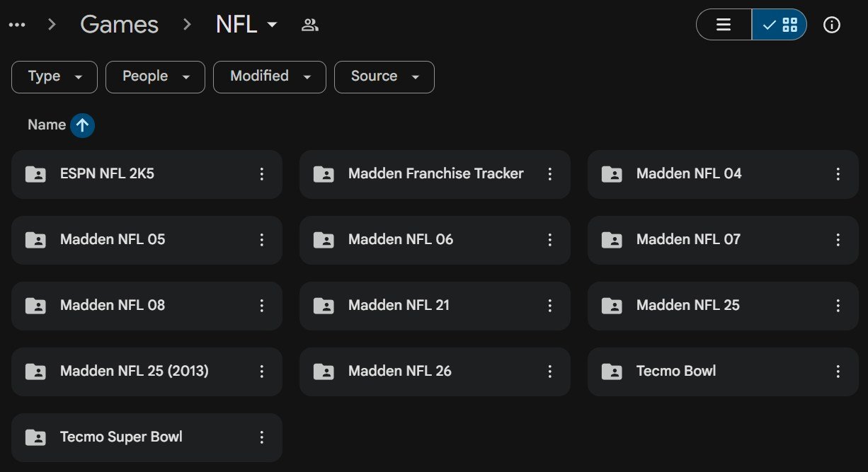The image size is (868, 472).
Task: Click shared folder icon of Madden NFL 06
Action: (x=324, y=240)
